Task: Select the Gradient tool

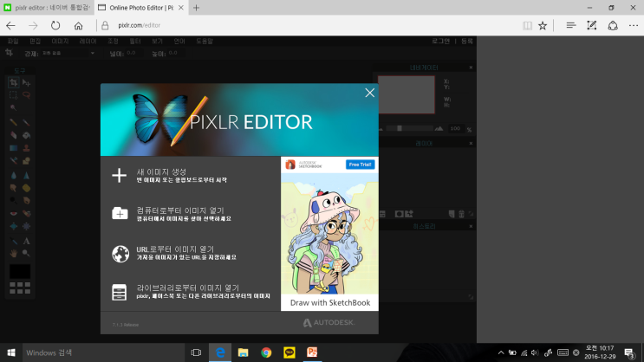Action: (13, 148)
